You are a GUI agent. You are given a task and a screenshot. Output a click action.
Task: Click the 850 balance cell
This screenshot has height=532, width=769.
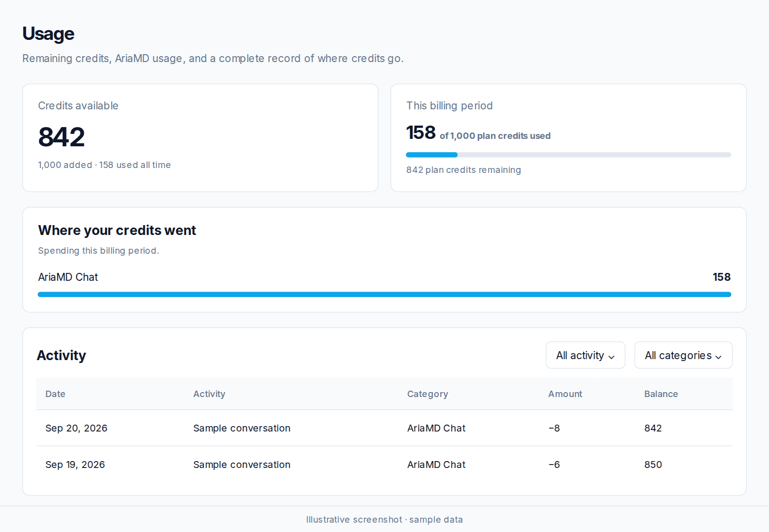653,465
